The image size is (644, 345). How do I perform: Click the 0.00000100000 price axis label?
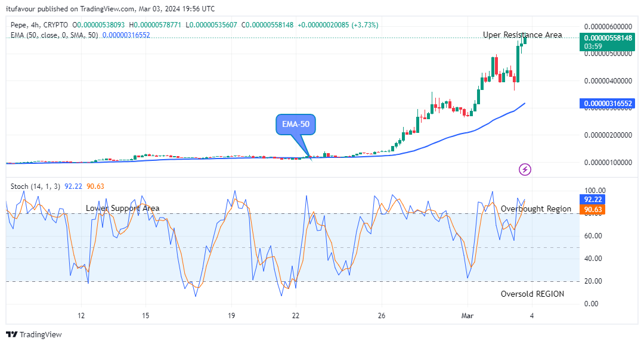(608, 163)
